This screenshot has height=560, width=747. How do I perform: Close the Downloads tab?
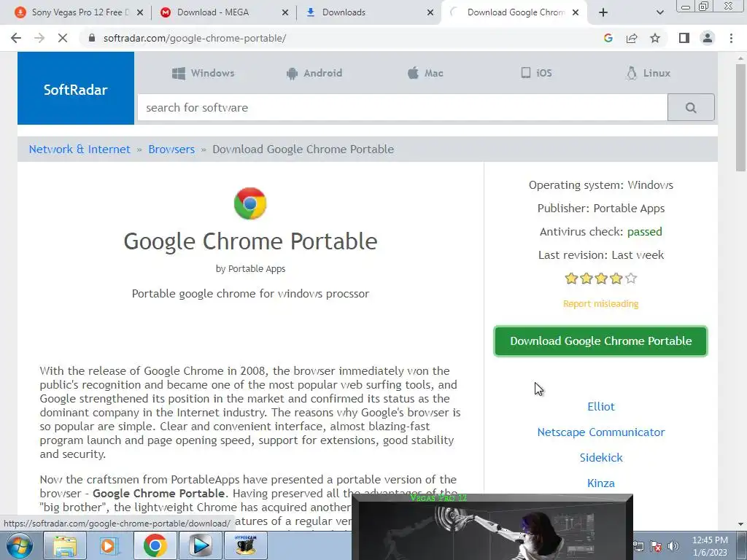pos(430,12)
